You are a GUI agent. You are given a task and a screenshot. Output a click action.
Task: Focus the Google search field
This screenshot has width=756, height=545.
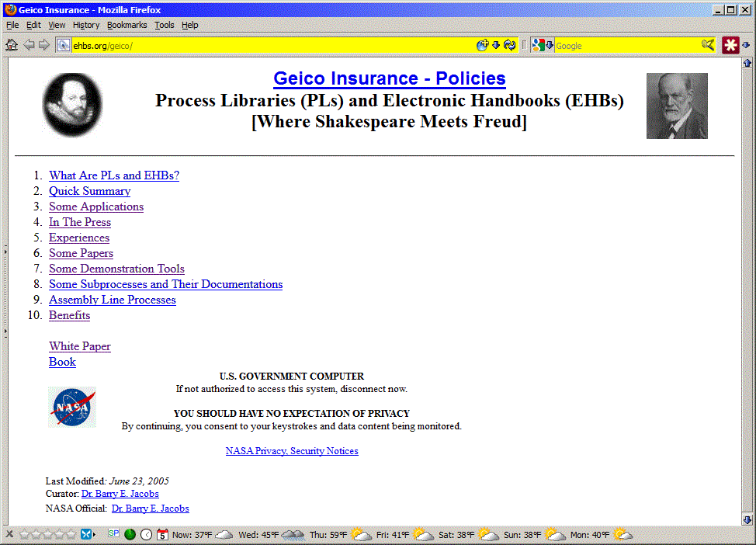point(627,46)
